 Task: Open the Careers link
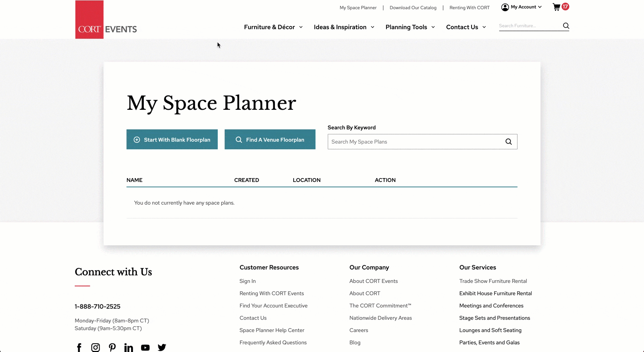(x=359, y=330)
